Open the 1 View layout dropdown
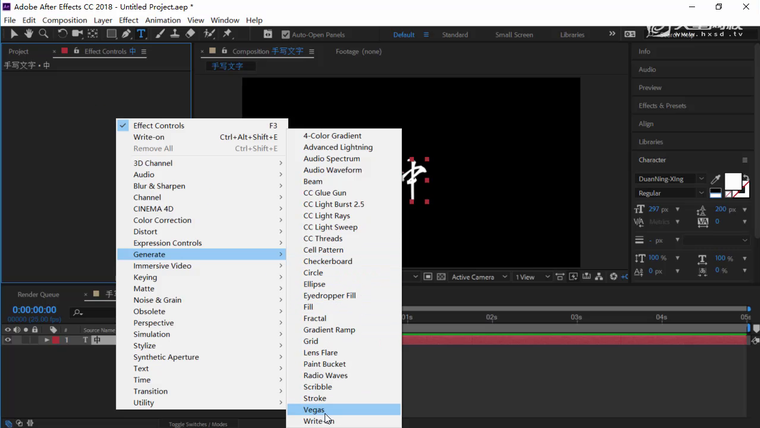 (x=526, y=277)
